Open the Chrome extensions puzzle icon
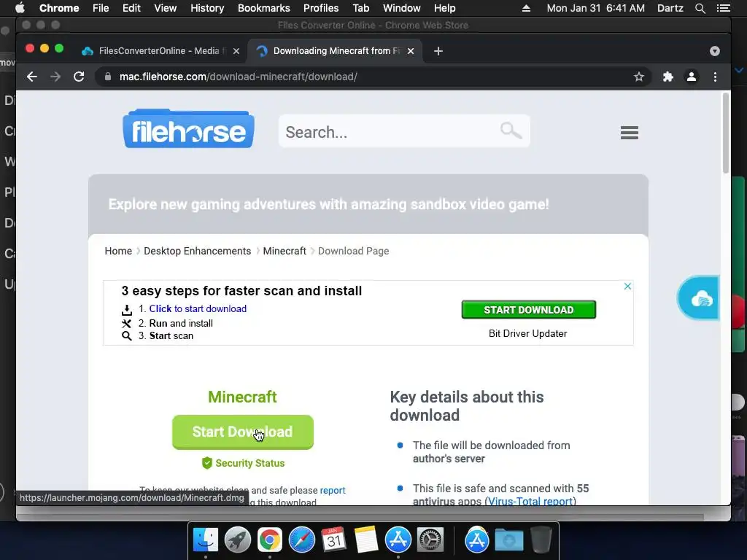The height and width of the screenshot is (560, 747). point(668,77)
